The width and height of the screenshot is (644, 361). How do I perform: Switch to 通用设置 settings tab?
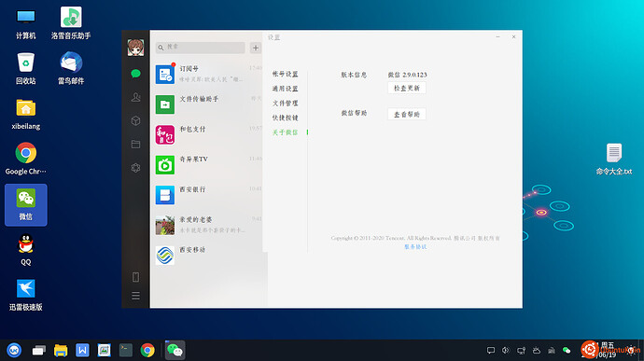(x=285, y=89)
